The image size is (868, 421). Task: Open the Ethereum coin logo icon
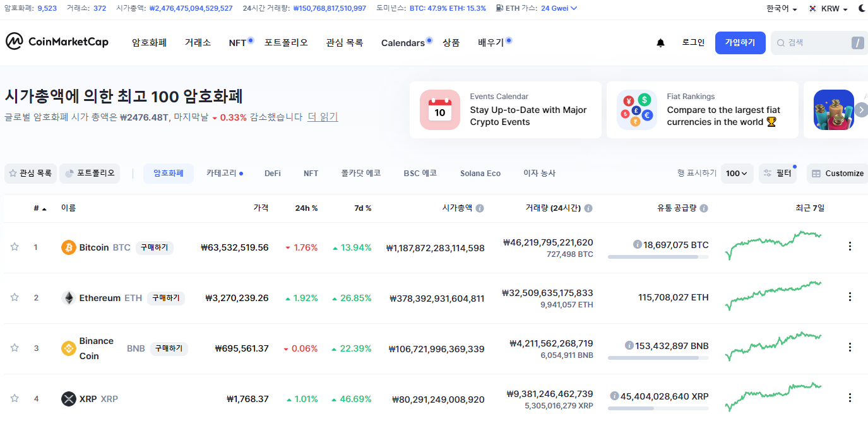click(x=69, y=298)
